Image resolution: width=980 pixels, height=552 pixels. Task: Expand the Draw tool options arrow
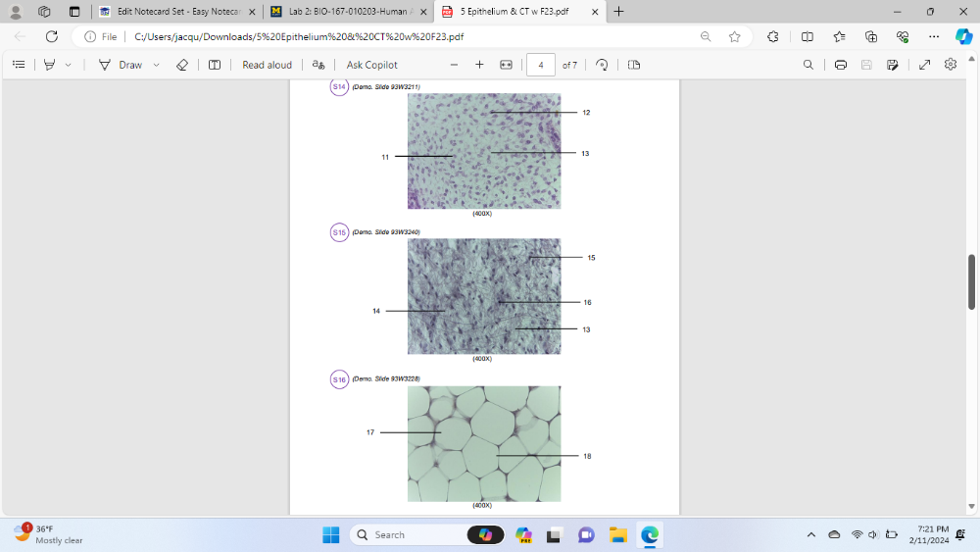[156, 65]
